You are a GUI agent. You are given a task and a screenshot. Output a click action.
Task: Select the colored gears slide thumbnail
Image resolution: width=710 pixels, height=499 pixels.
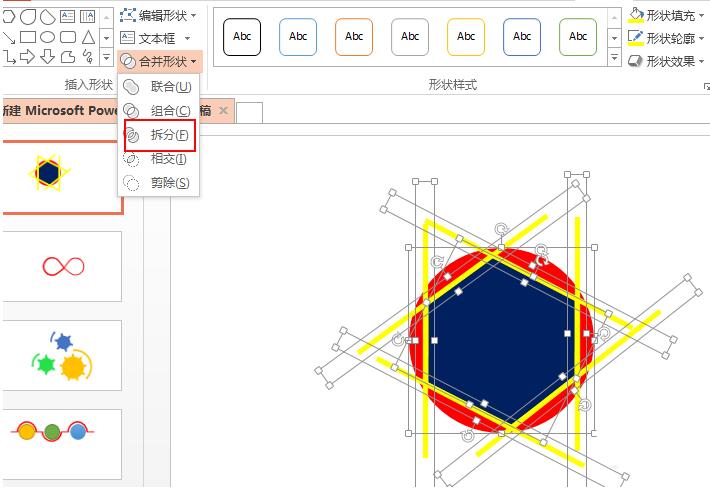(x=62, y=355)
